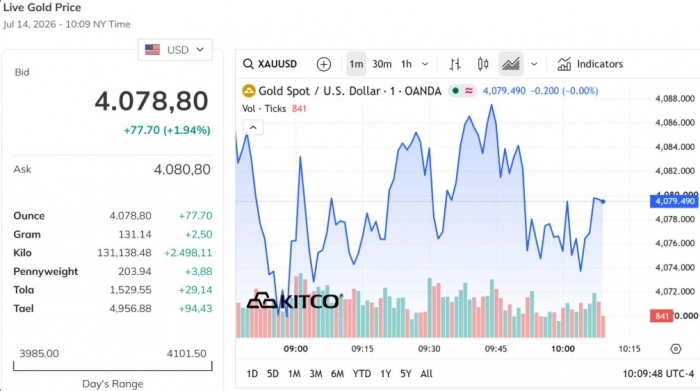700x391 pixels.
Task: Select the bar chart style icon
Action: [455, 64]
